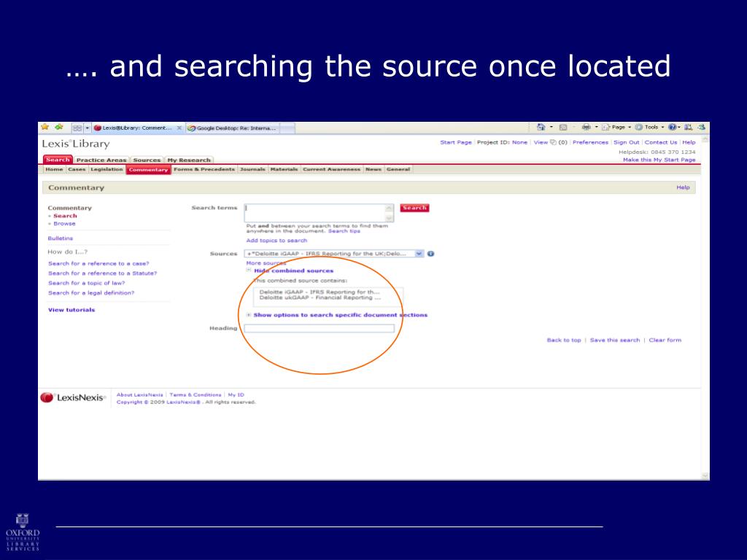Click the source information icon beside Sources

click(x=431, y=254)
